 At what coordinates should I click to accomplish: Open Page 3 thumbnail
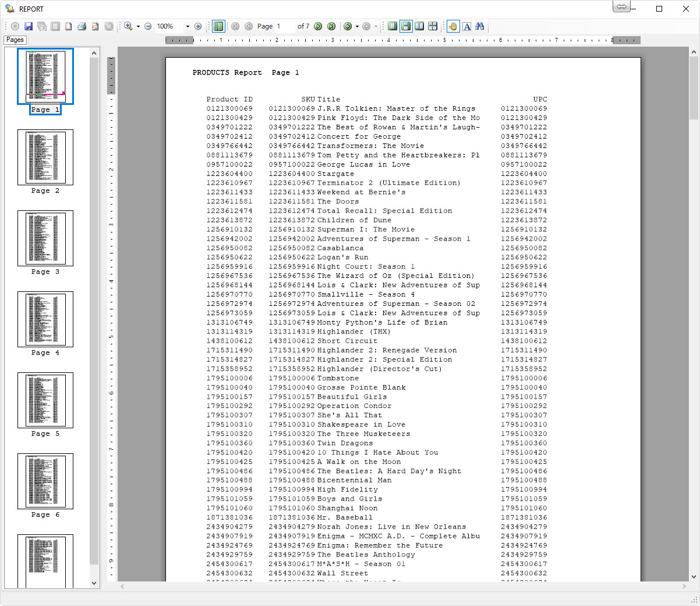coord(45,238)
